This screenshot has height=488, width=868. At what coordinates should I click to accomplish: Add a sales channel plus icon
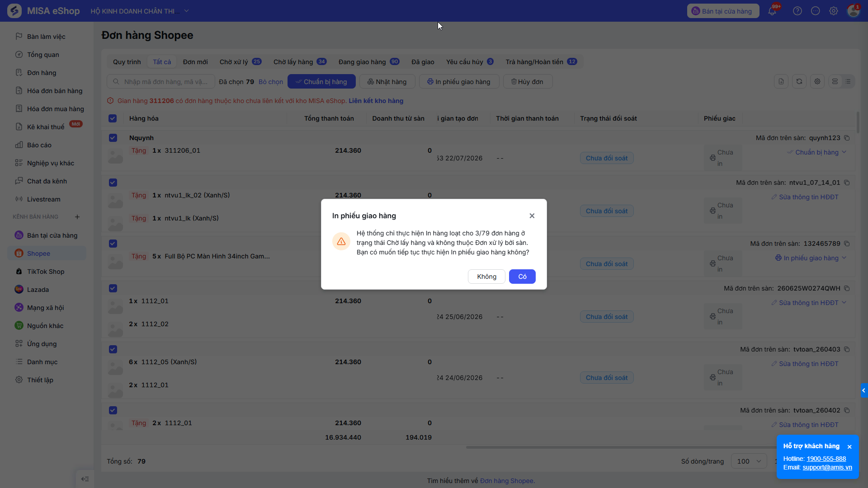coord(77,217)
